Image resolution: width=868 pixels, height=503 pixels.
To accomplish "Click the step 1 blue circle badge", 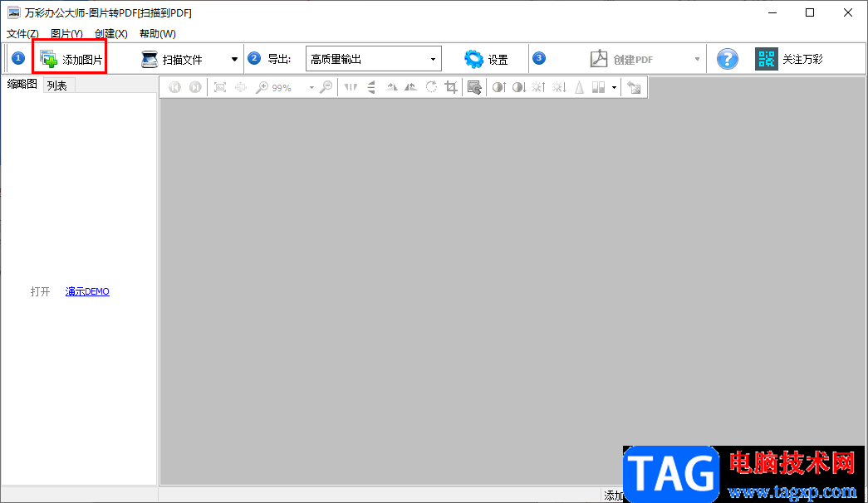I will (17, 58).
